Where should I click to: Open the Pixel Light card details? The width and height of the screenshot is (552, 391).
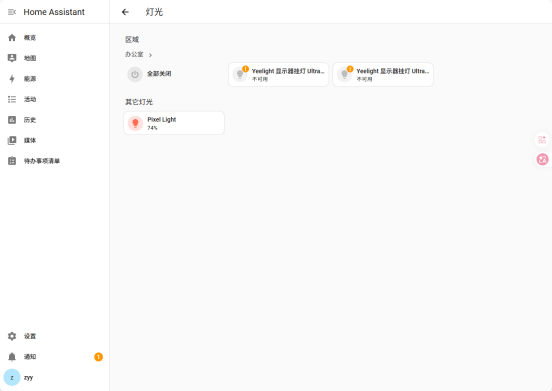pos(174,123)
